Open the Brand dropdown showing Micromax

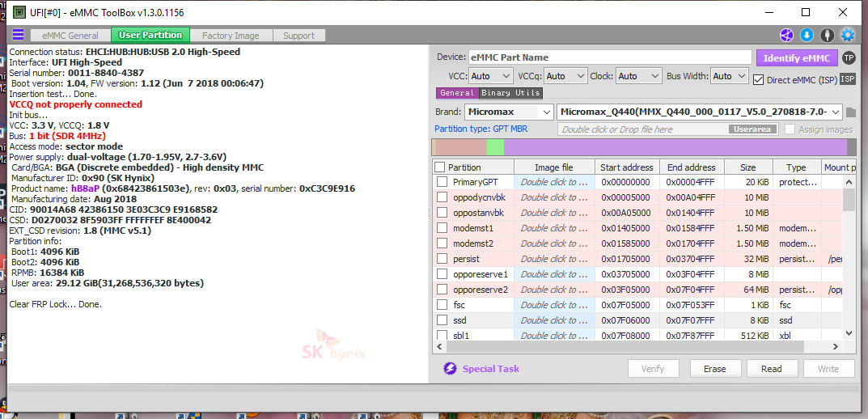[x=509, y=112]
